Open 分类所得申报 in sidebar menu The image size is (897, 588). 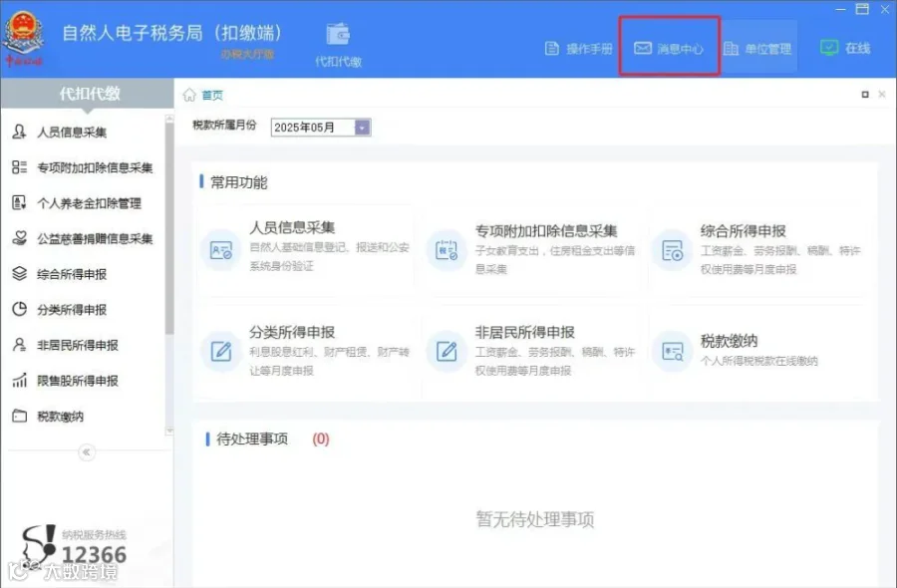(72, 309)
